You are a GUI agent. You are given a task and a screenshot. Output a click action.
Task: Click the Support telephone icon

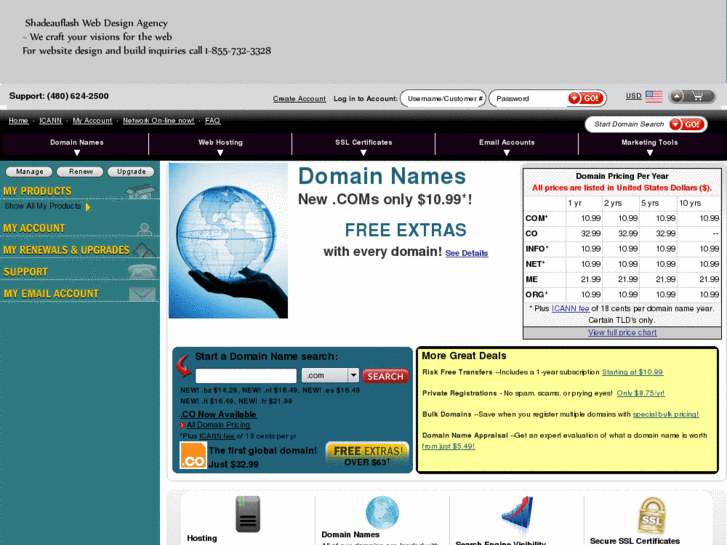[x=142, y=271]
